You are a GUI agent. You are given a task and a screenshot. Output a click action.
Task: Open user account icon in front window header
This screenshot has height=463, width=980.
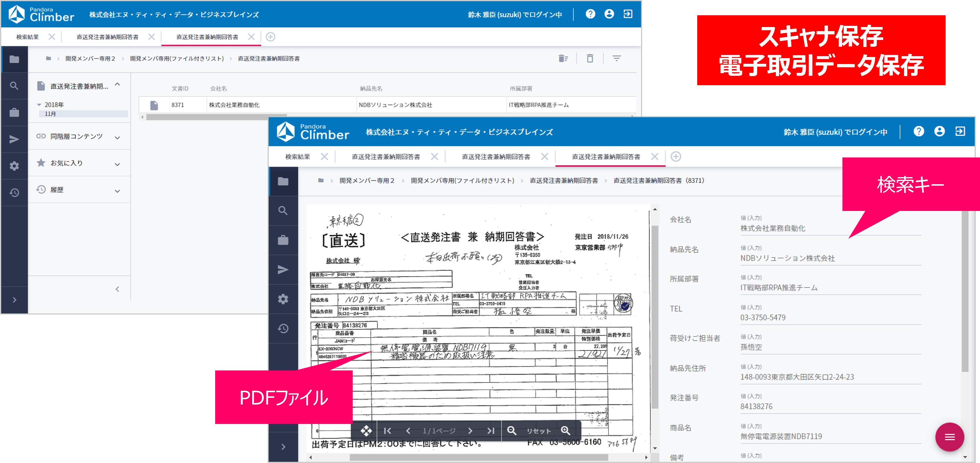point(939,131)
